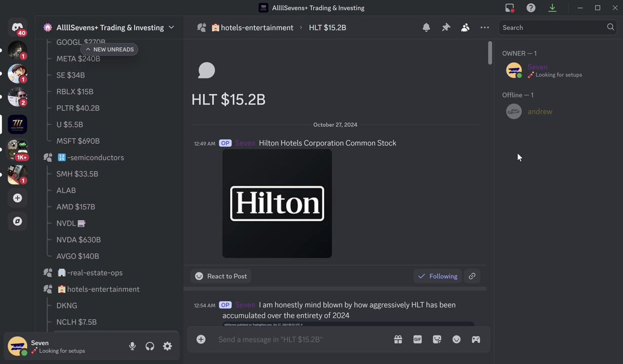Open activities game controller icon
The width and height of the screenshot is (623, 364).
476,339
